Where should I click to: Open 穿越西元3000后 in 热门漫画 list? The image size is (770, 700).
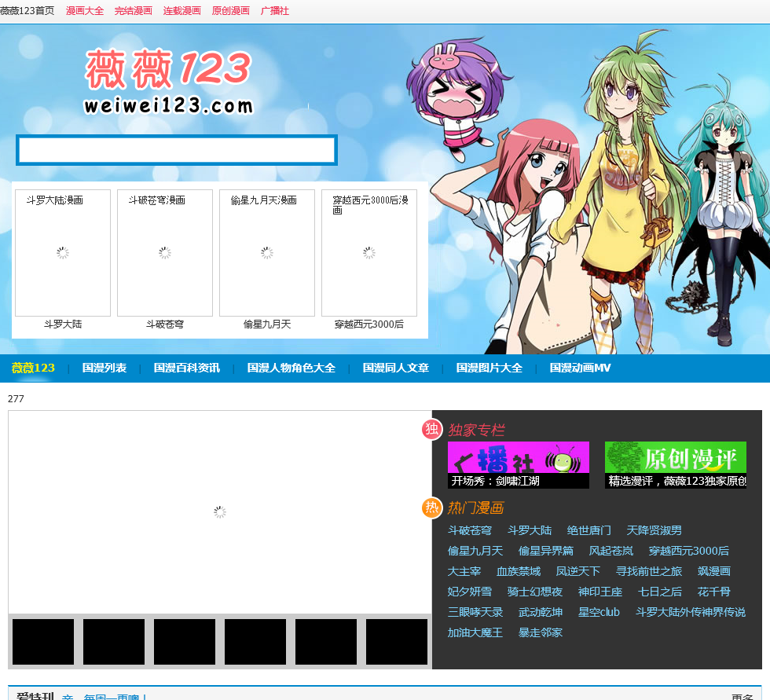tap(688, 551)
